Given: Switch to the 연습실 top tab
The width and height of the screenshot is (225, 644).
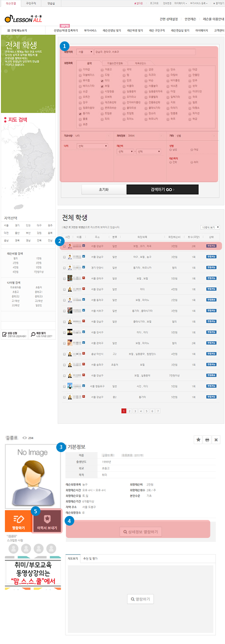Looking at the screenshot, I should (51, 3).
